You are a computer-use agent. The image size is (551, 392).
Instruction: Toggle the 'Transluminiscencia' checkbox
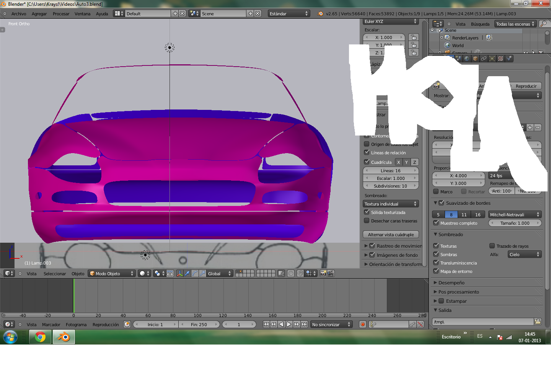(436, 263)
